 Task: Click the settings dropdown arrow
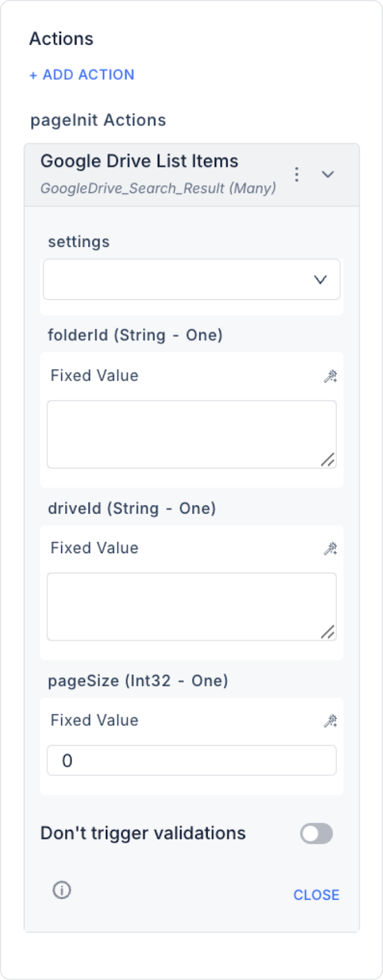tap(320, 280)
